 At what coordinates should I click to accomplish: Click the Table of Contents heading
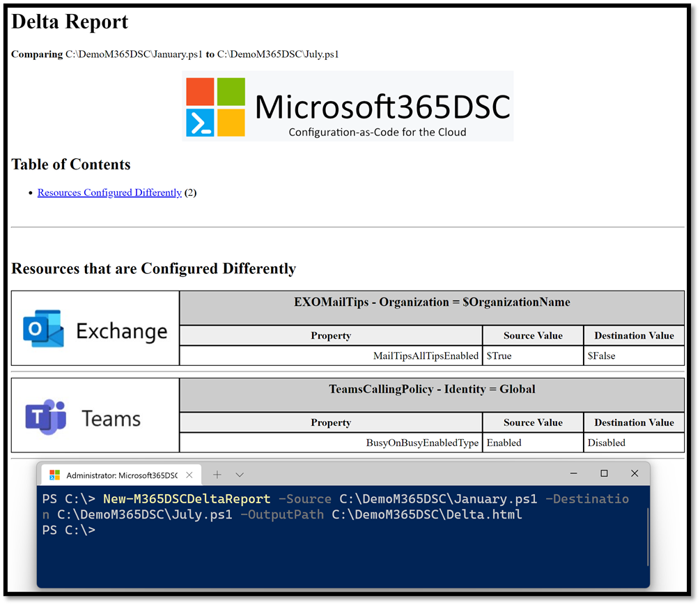pos(71,164)
